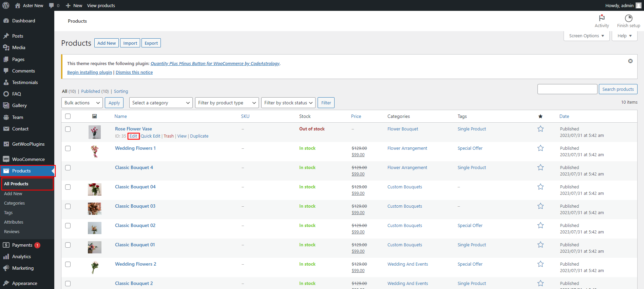Expand the Screen Options panel
644x289 pixels.
click(x=586, y=36)
